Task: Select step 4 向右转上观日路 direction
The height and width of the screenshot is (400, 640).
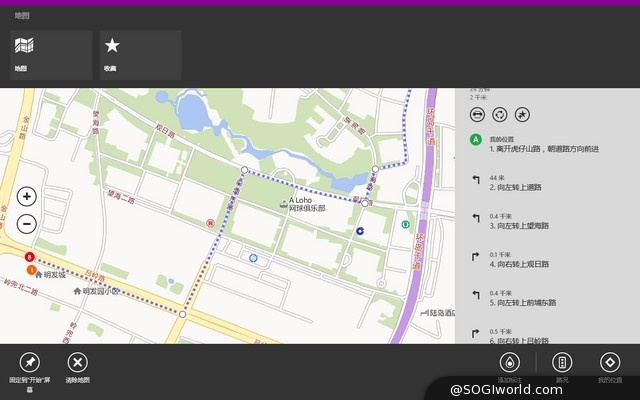Action: point(519,264)
